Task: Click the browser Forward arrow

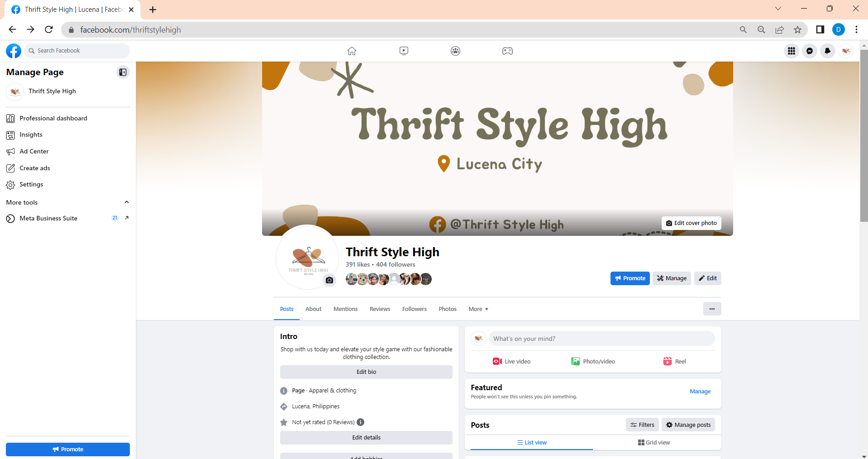Action: 30,29
